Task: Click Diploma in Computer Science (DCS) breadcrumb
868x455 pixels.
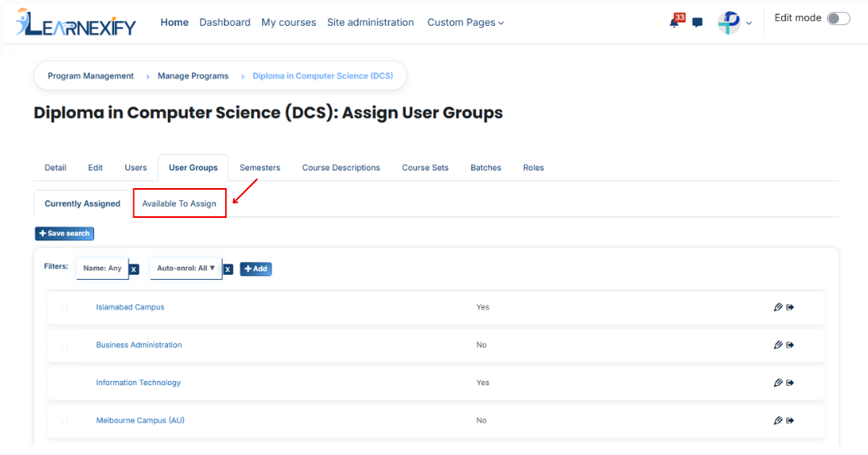Action: [323, 76]
